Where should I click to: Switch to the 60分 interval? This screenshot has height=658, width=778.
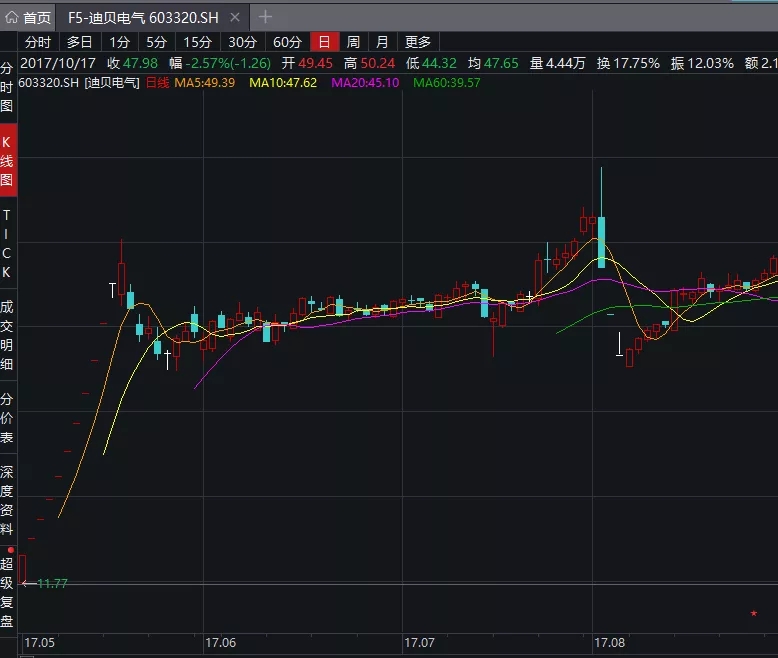[x=287, y=41]
